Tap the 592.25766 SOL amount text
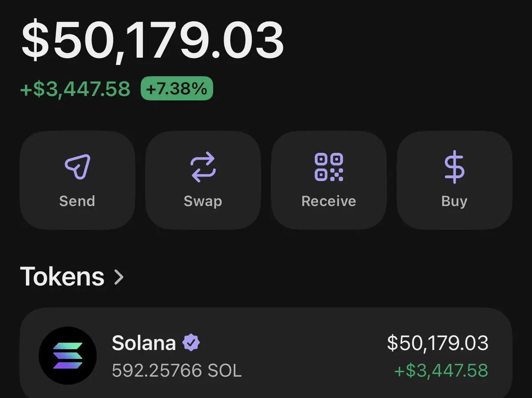Screen dimensions: 532x398 (177, 370)
